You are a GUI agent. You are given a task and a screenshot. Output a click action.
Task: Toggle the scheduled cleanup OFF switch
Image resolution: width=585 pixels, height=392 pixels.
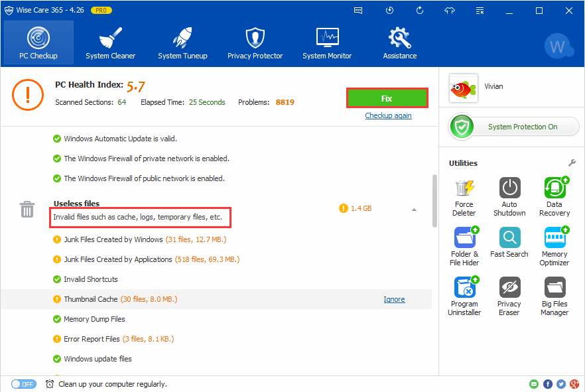click(24, 384)
